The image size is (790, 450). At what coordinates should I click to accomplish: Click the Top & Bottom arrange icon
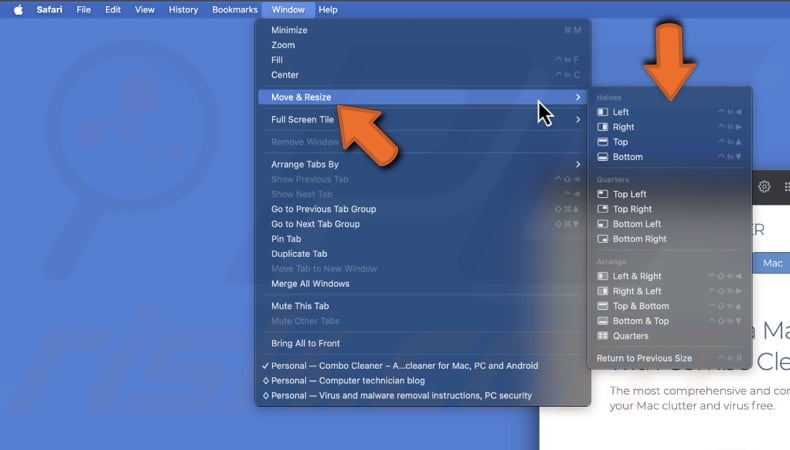[603, 306]
